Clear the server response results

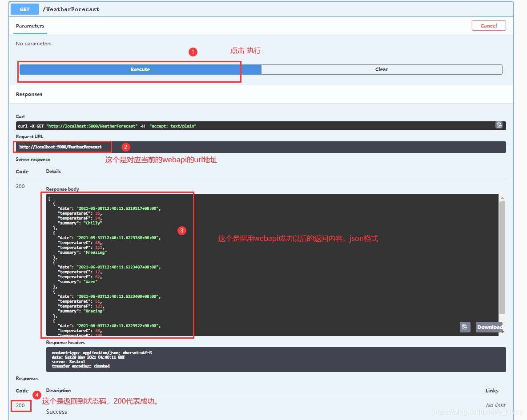click(x=382, y=69)
